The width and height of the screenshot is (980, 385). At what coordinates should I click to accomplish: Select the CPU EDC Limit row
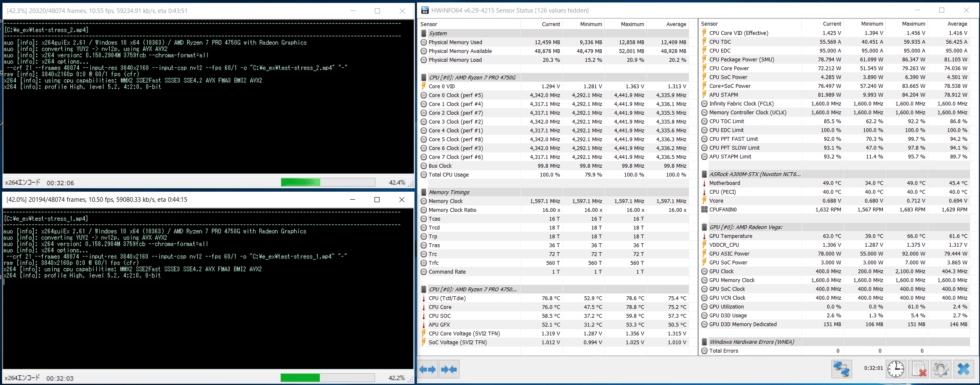(835, 130)
